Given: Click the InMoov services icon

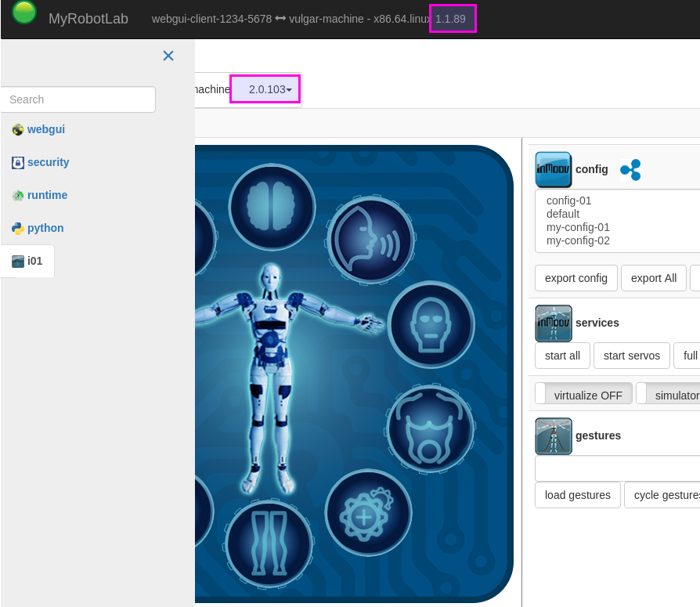Looking at the screenshot, I should pyautogui.click(x=554, y=323).
